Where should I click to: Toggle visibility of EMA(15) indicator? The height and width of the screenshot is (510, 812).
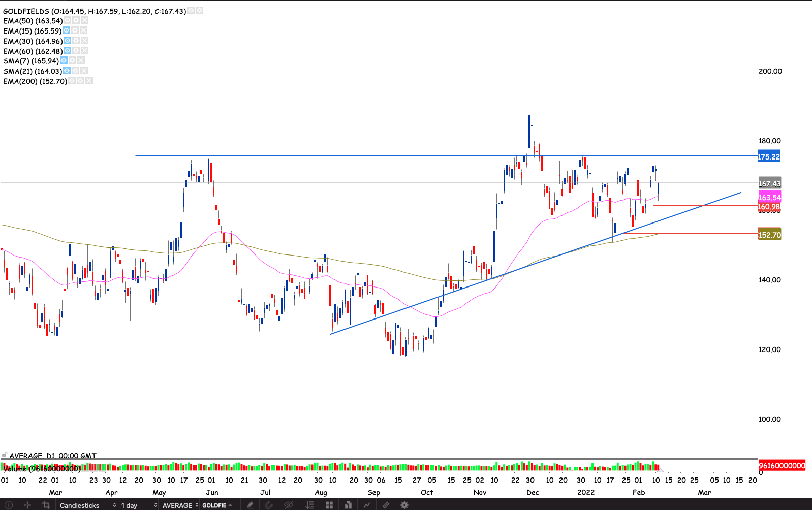point(67,31)
